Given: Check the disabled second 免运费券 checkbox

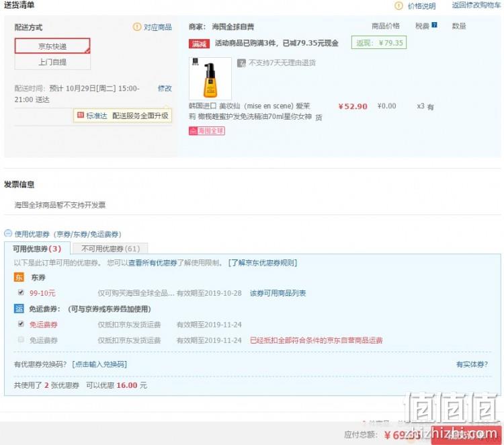Looking at the screenshot, I should [21, 339].
